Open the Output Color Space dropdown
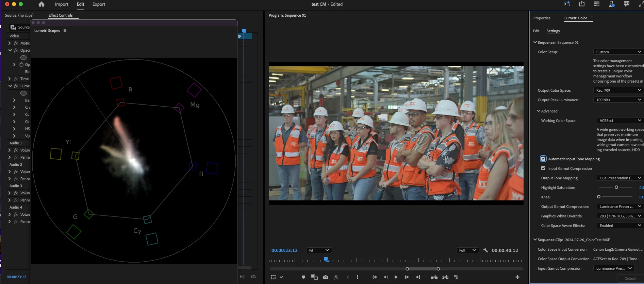The image size is (644, 284). pyautogui.click(x=618, y=90)
